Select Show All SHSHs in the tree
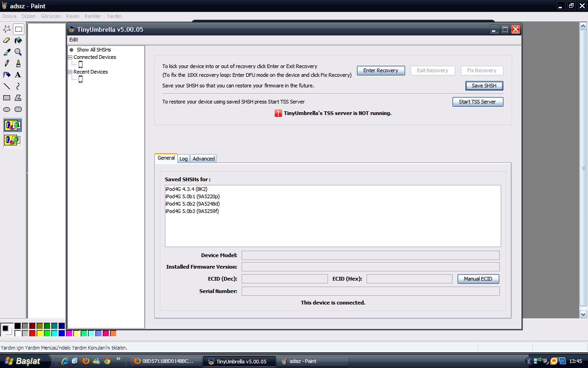Viewport: 588px width, 368px height. pyautogui.click(x=94, y=50)
